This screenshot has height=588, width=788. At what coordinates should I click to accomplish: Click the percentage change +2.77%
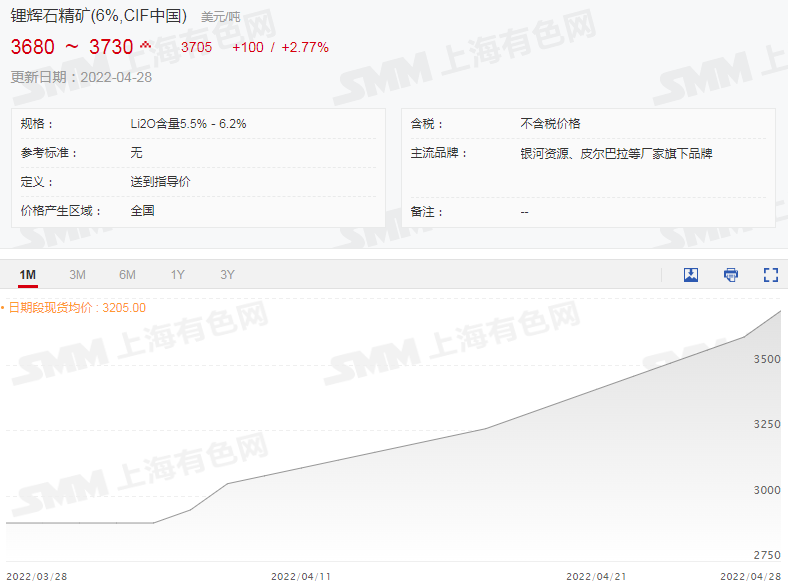coord(305,47)
